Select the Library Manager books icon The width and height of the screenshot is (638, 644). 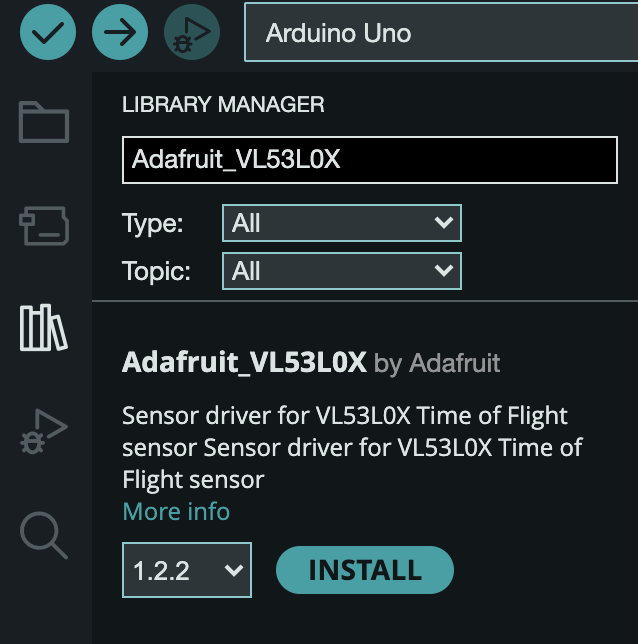coord(44,328)
